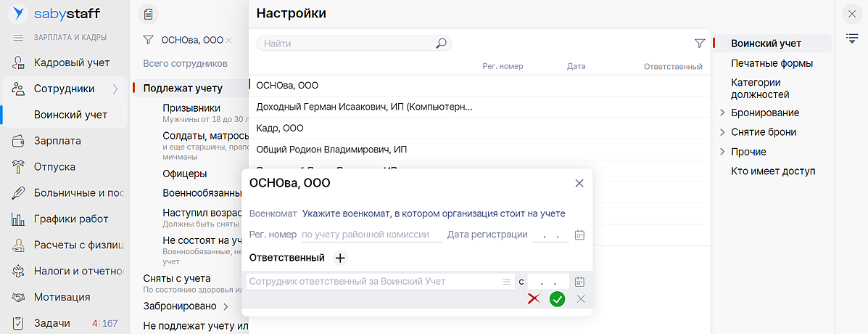Expand the Снятие брони section
Viewport: 868px width, 334px height.
pos(722,132)
